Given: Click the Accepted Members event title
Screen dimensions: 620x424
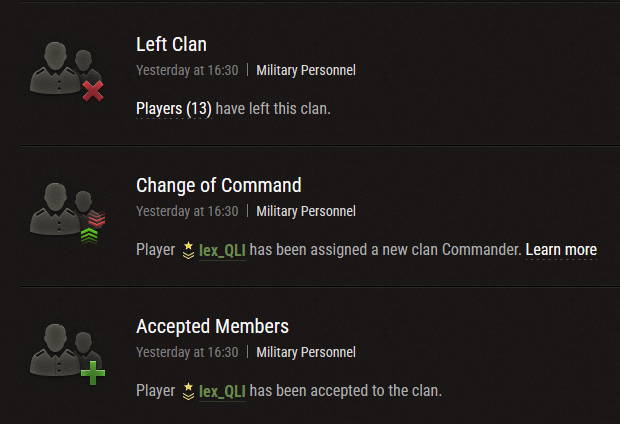Looking at the screenshot, I should pos(212,326).
